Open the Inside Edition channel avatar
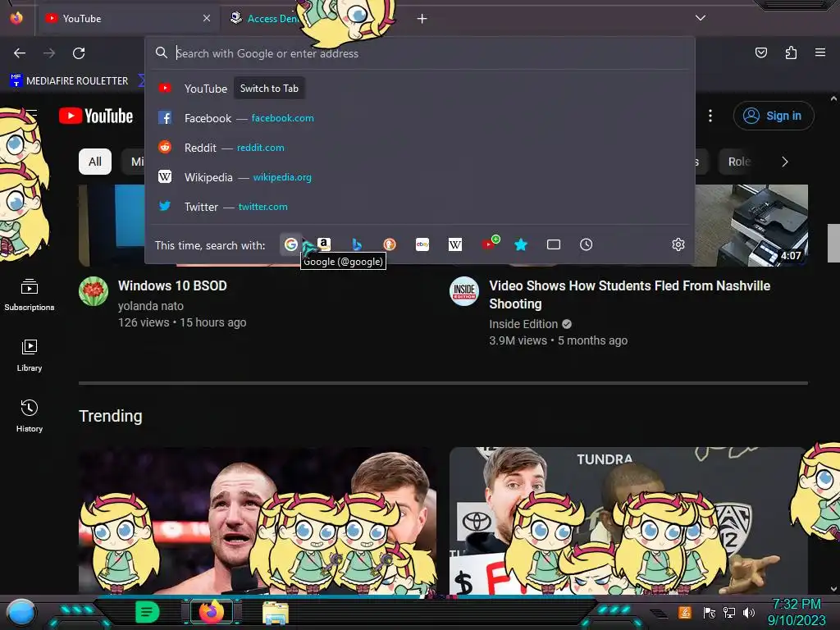This screenshot has height=630, width=840. coord(464,291)
